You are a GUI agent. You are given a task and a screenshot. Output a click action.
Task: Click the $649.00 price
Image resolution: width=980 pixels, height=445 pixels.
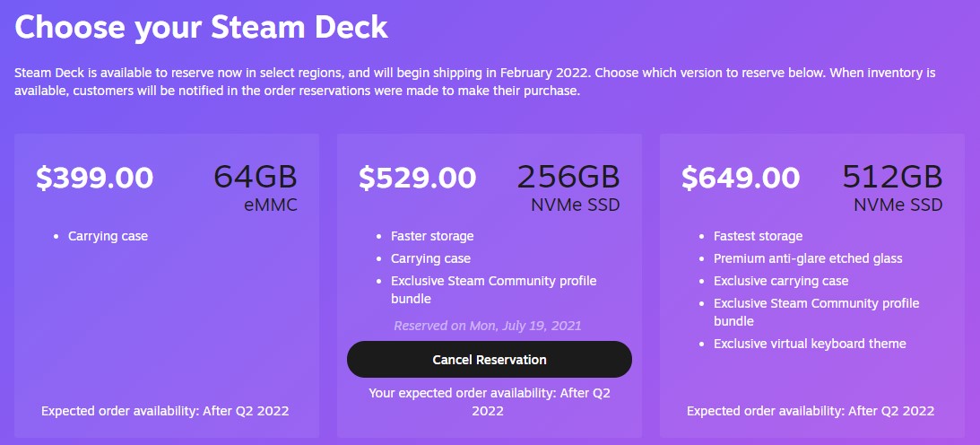pos(740,178)
